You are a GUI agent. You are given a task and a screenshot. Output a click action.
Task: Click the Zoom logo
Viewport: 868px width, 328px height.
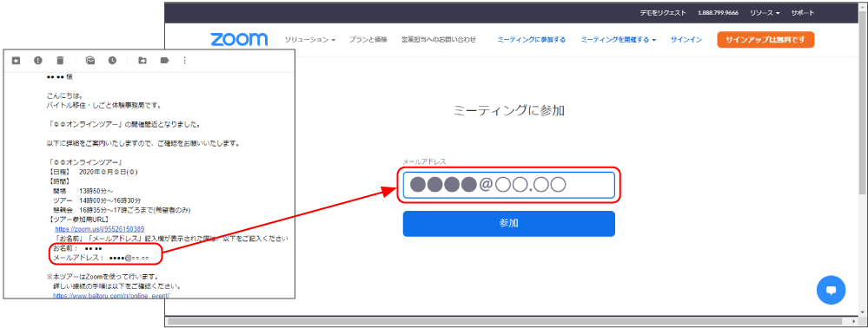(239, 39)
